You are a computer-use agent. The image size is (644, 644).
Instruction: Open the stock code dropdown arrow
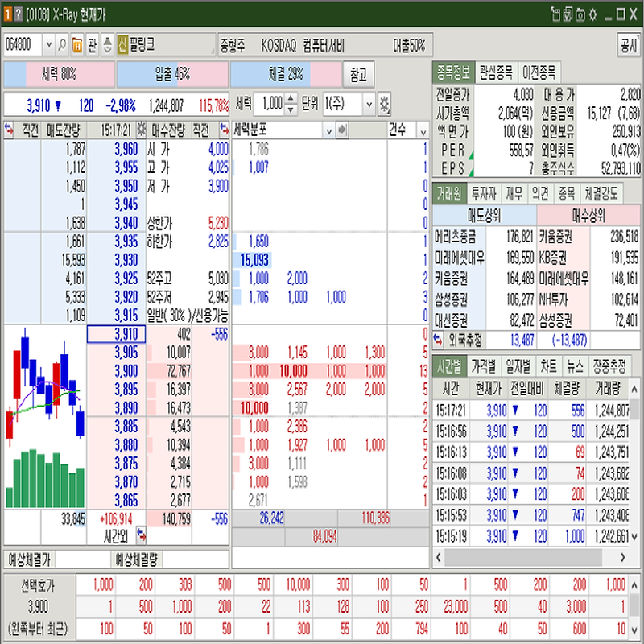tap(49, 45)
